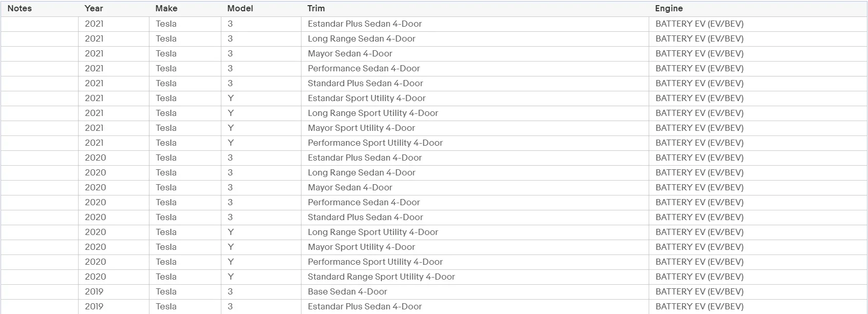Select the Base Sedan 4-Door trim cell
868x314 pixels.
pyautogui.click(x=347, y=291)
